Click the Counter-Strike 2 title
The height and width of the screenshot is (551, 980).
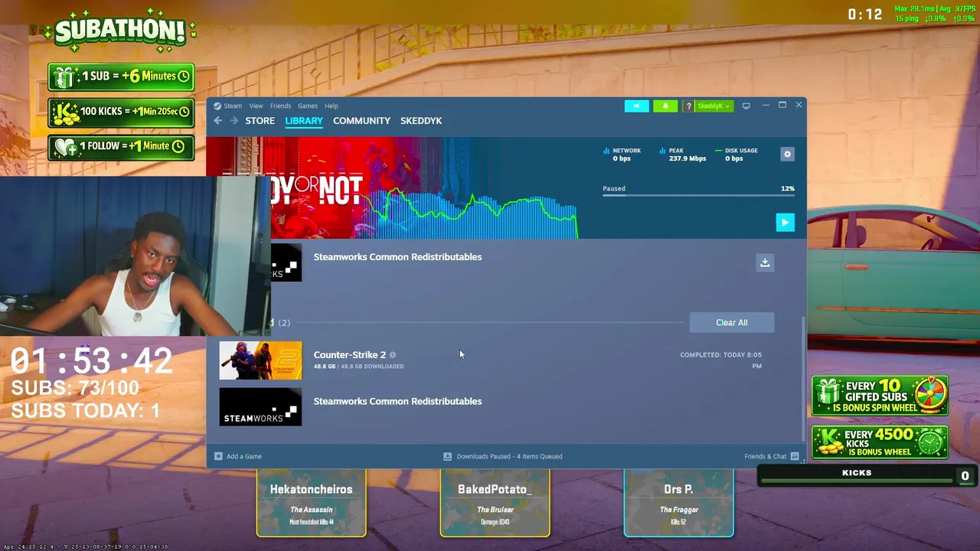tap(350, 354)
